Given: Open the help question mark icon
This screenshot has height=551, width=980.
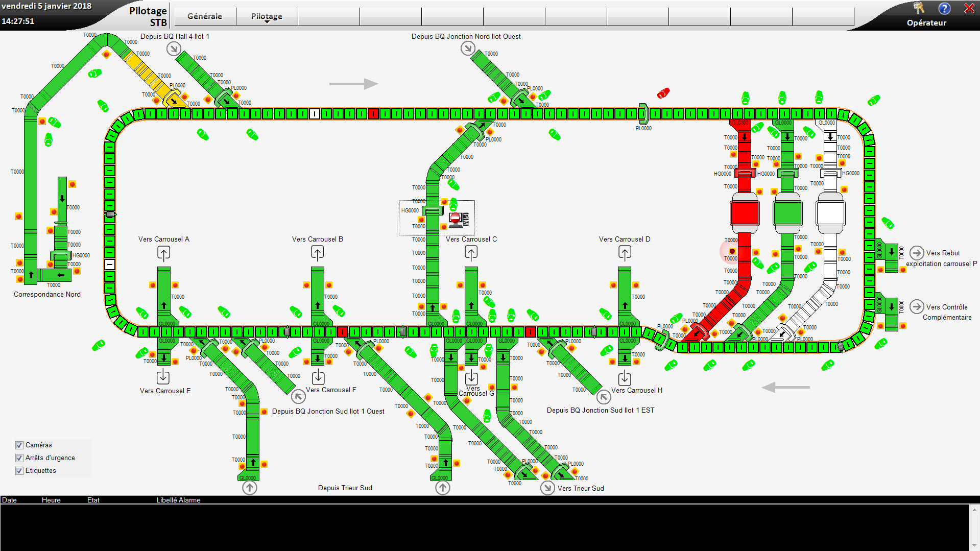Looking at the screenshot, I should (x=944, y=9).
